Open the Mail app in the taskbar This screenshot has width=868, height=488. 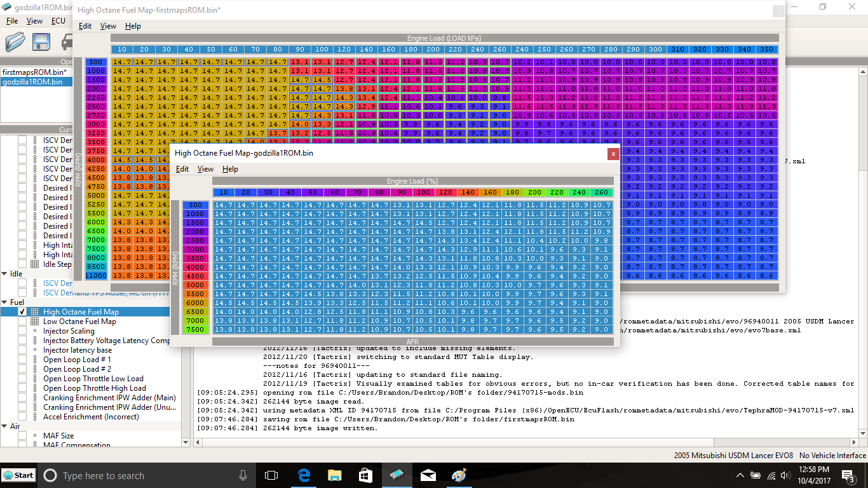(428, 475)
